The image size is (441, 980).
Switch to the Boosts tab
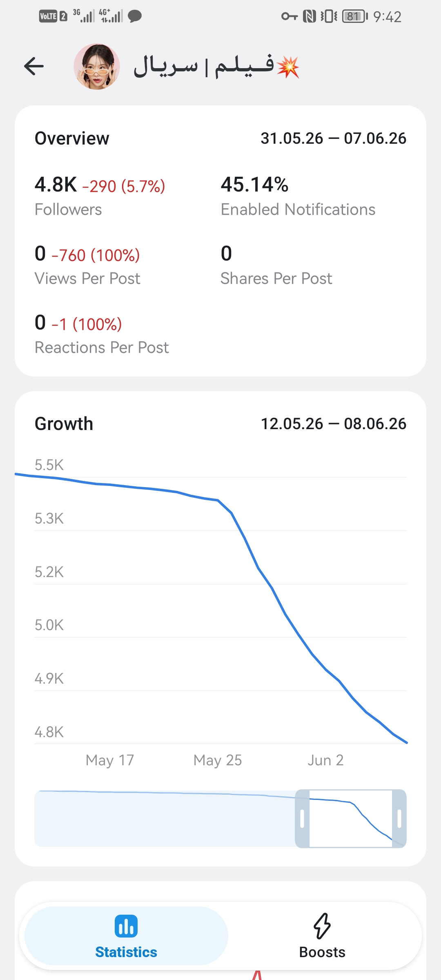click(x=322, y=936)
